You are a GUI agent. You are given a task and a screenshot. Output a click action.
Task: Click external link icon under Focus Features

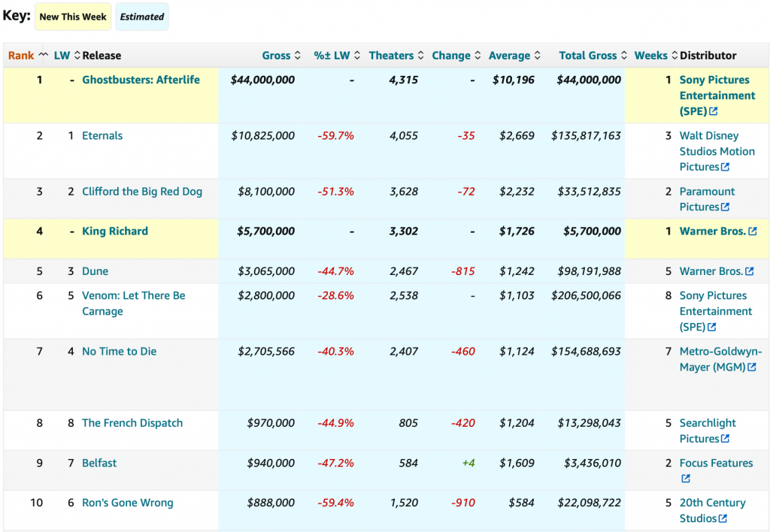[685, 479]
